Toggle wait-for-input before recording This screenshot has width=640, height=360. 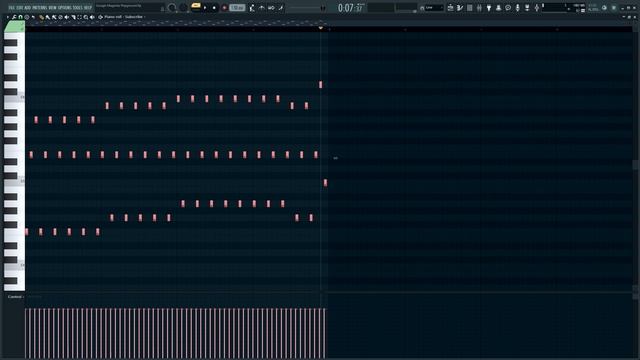pyautogui.click(x=262, y=7)
